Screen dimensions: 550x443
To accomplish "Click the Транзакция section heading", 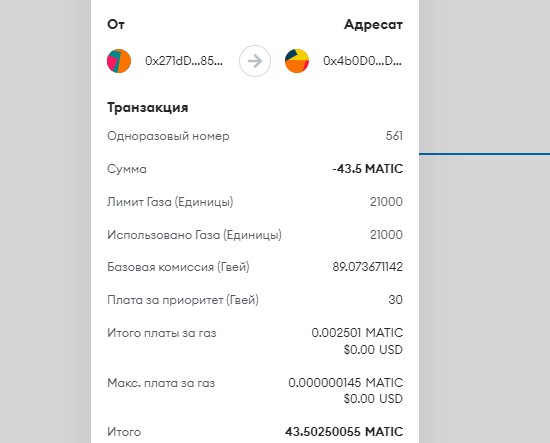I will pyautogui.click(x=148, y=108).
